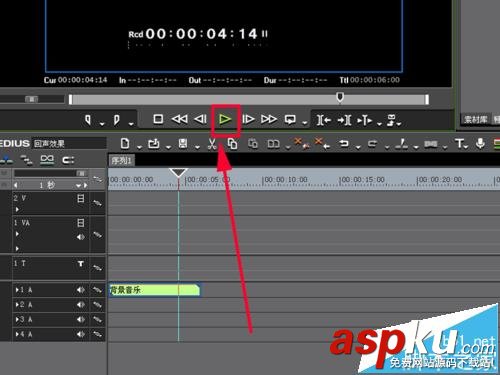The height and width of the screenshot is (375, 500).
Task: Click the New Sequence document icon
Action: [125, 144]
